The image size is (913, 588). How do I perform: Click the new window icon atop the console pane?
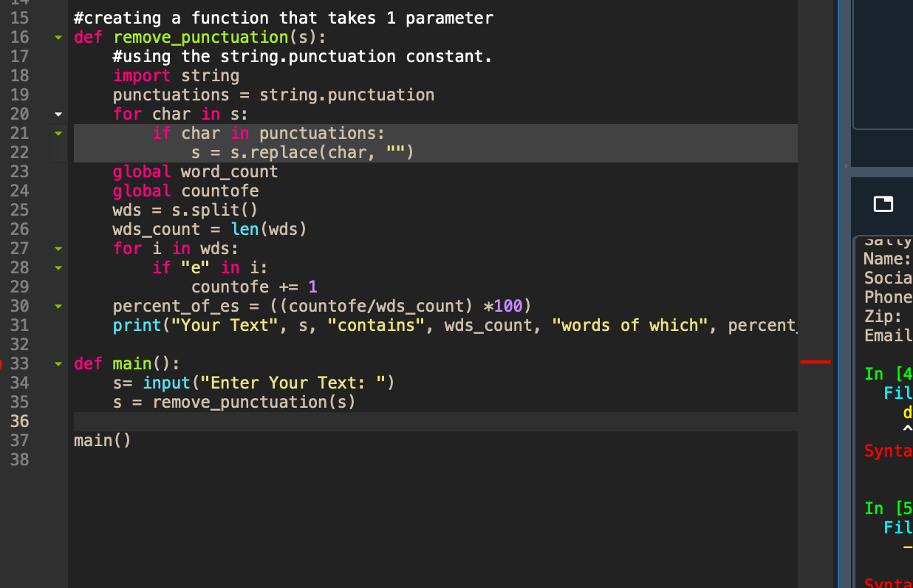883,205
